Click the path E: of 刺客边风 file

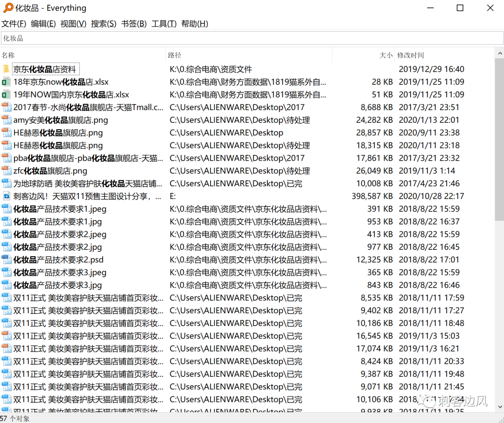coord(173,196)
